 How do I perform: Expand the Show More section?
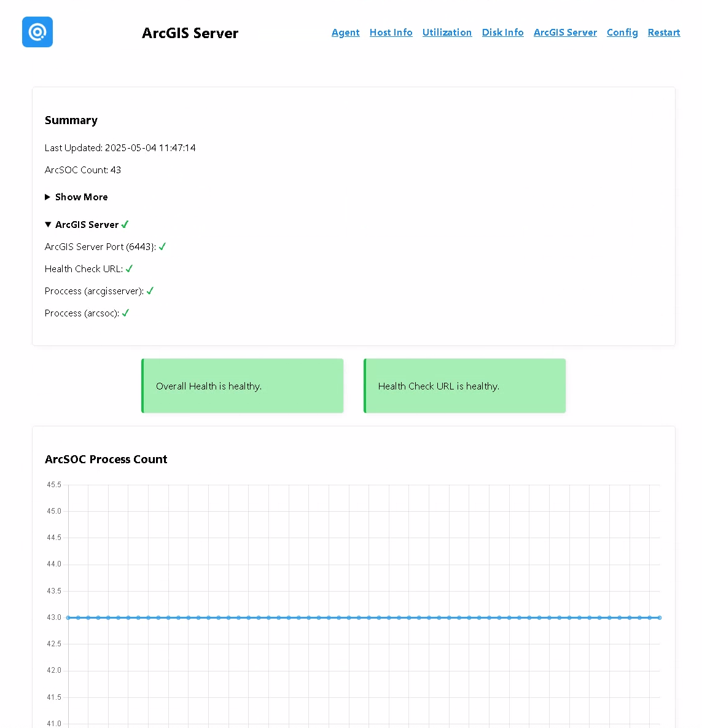click(x=81, y=197)
